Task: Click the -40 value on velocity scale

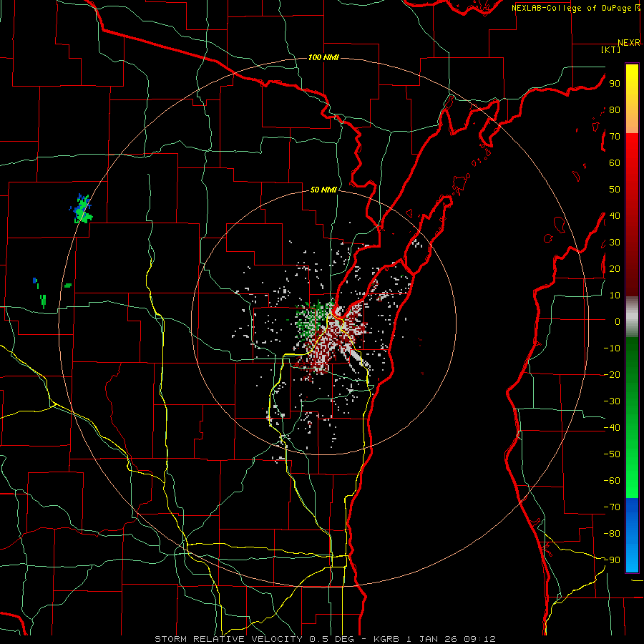Action: (x=612, y=428)
